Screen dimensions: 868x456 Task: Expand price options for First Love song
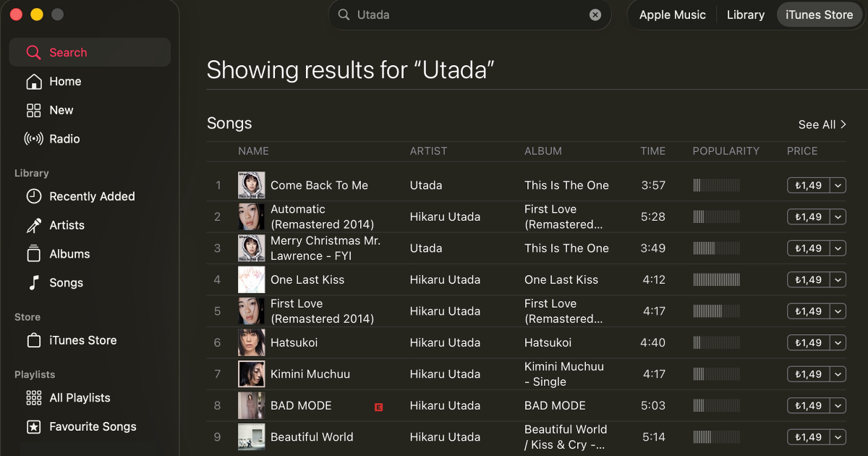click(838, 311)
